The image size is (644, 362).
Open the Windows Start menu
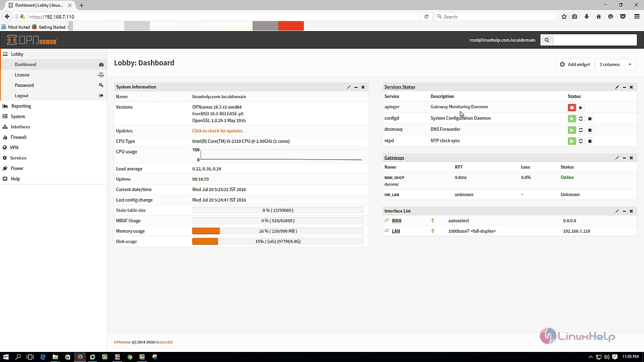(x=6, y=357)
